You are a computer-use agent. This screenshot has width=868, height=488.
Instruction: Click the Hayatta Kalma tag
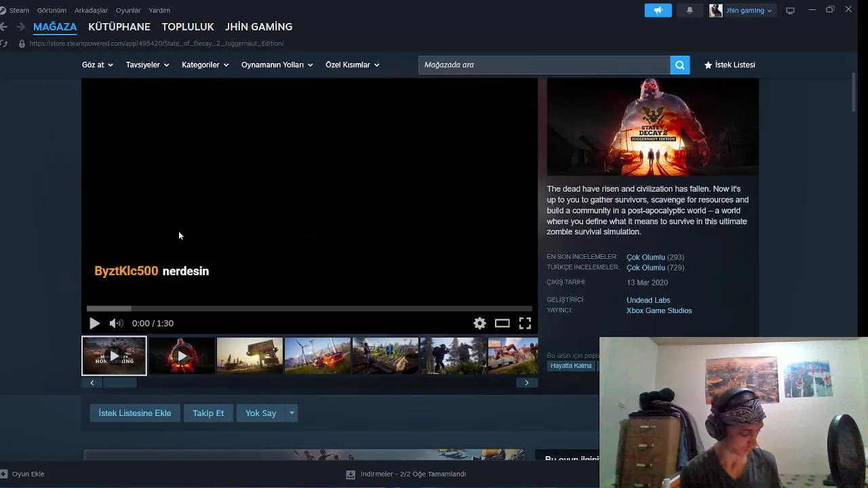point(571,366)
